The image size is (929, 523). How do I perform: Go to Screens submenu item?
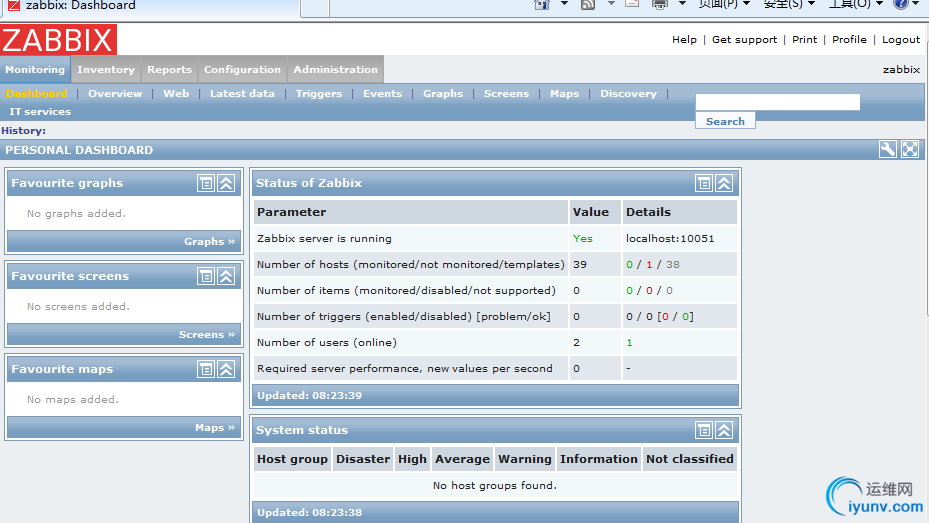pyautogui.click(x=506, y=94)
